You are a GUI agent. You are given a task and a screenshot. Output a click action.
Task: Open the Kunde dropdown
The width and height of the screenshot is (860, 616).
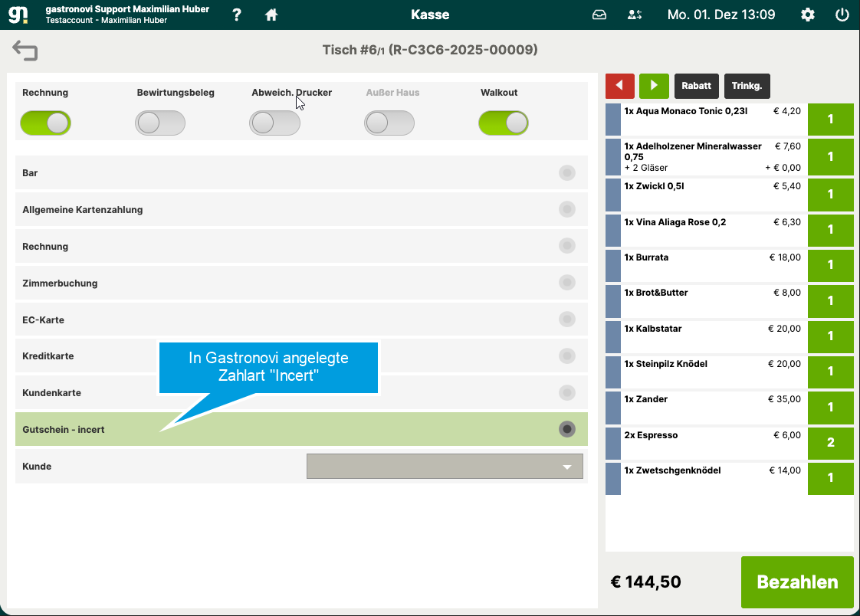tap(445, 467)
